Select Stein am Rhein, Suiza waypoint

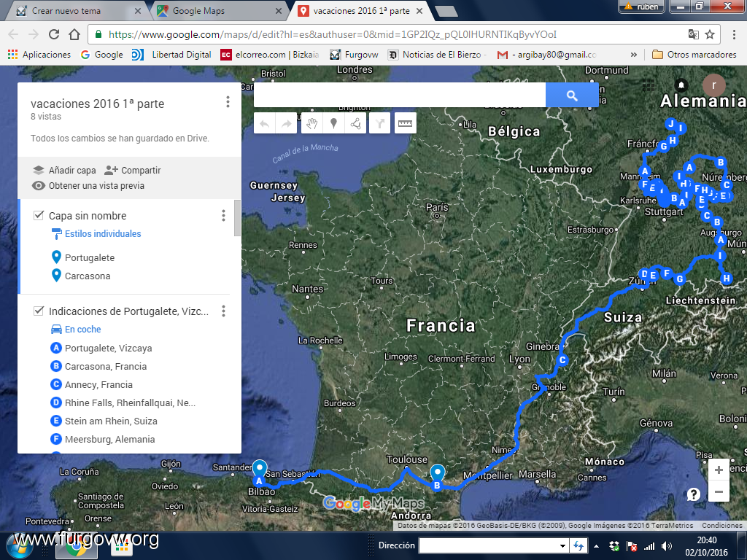111,421
